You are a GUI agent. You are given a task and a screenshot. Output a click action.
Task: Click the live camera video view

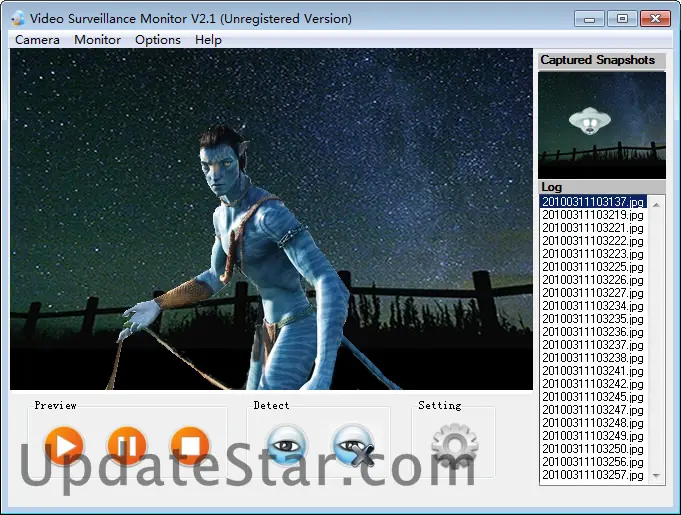pyautogui.click(x=271, y=219)
